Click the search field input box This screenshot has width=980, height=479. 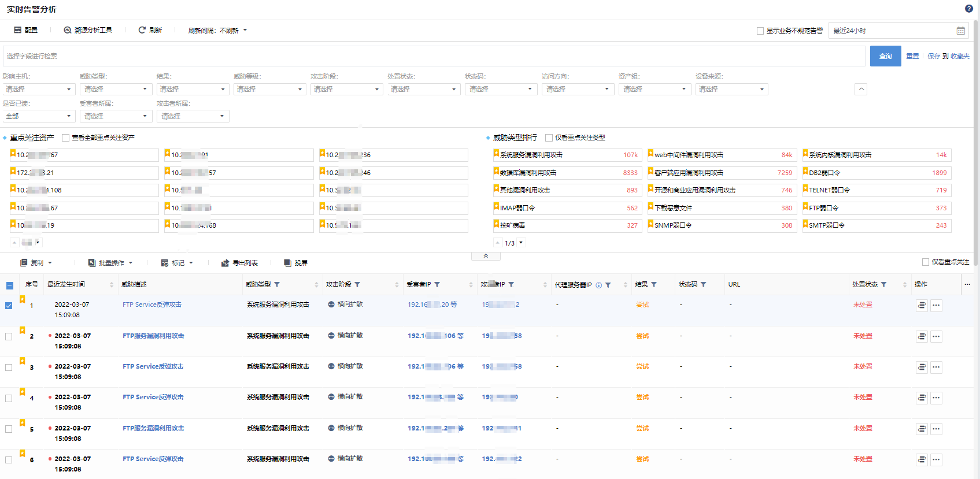(434, 56)
